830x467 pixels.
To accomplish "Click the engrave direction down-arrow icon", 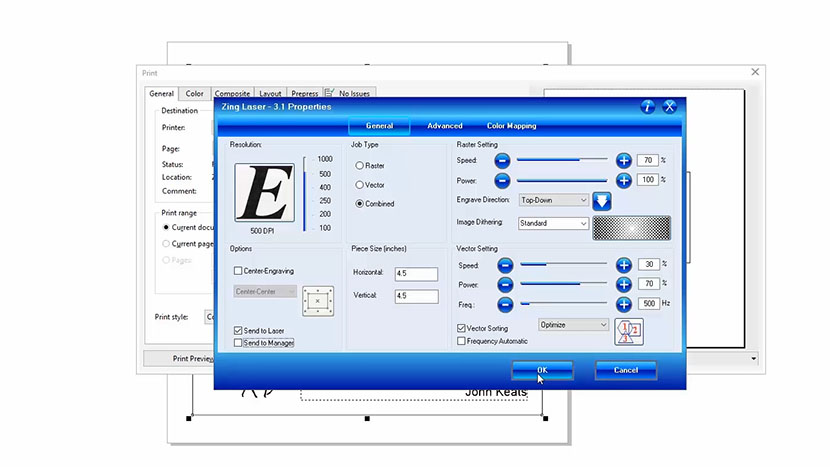I will (603, 201).
